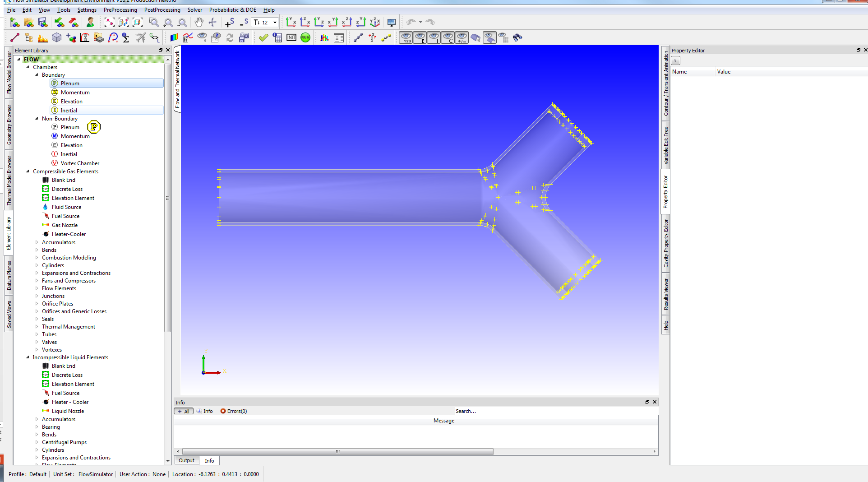Click the Errors(0) filter button

pyautogui.click(x=234, y=411)
